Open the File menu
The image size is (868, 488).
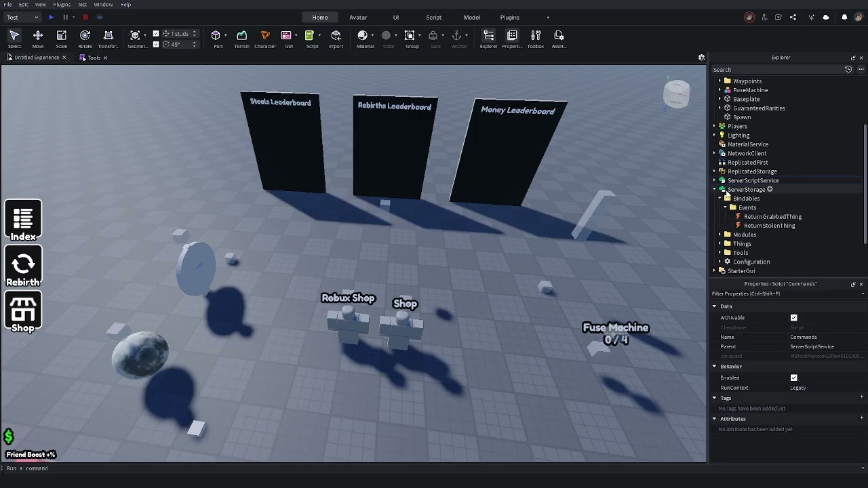[7, 5]
